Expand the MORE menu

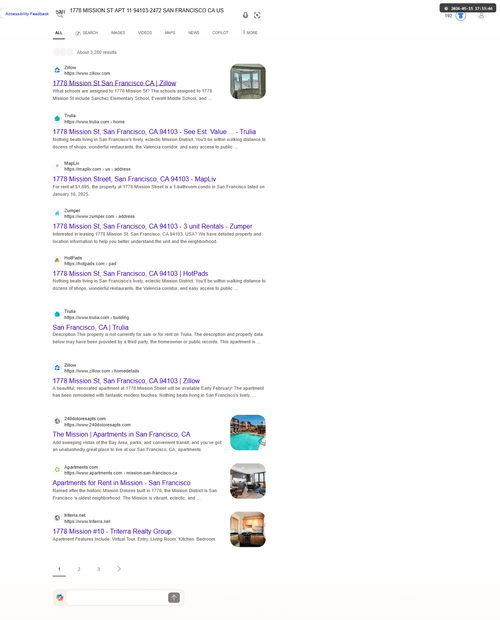coord(250,33)
